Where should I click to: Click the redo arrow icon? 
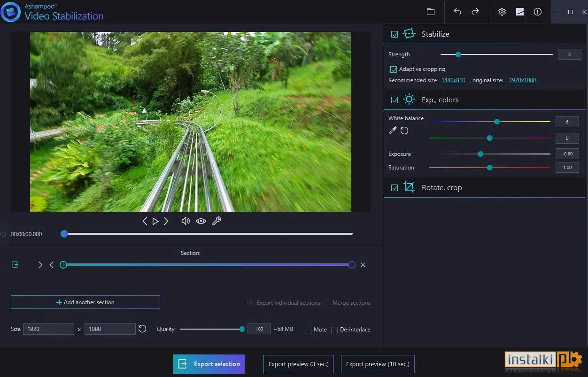[475, 12]
